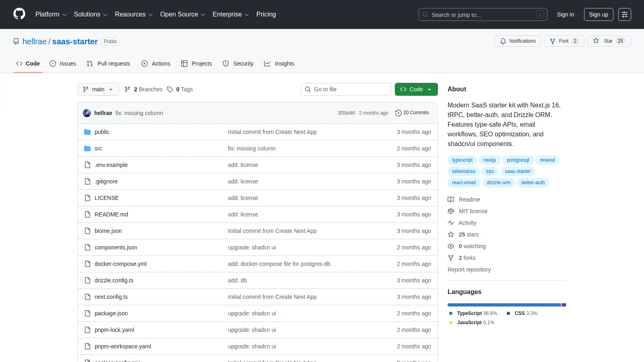Click the file icon next to LICENSE
This screenshot has height=362, width=644.
click(87, 198)
